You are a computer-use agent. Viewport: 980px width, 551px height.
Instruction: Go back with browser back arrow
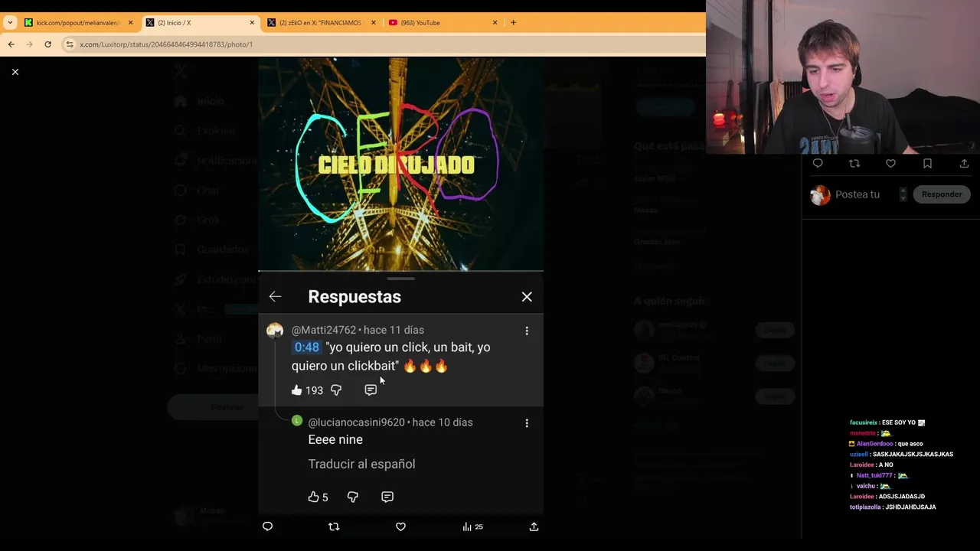click(11, 44)
